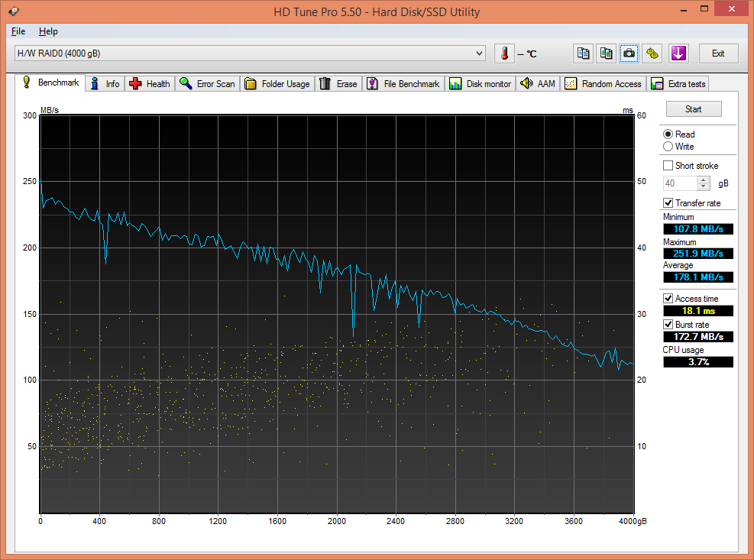
Task: Enable the Short stroke checkbox
Action: 668,166
